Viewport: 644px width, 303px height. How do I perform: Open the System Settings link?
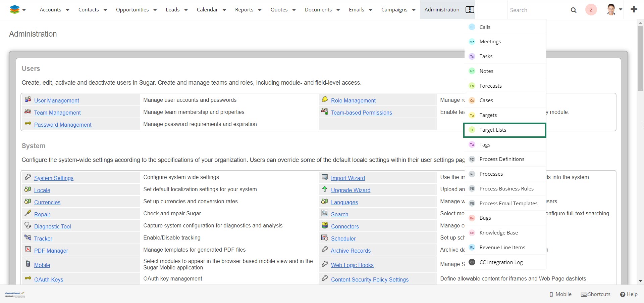pos(54,178)
